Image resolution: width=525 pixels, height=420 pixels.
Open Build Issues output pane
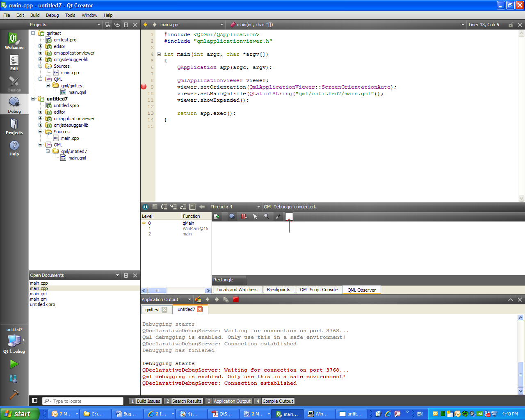(145, 401)
